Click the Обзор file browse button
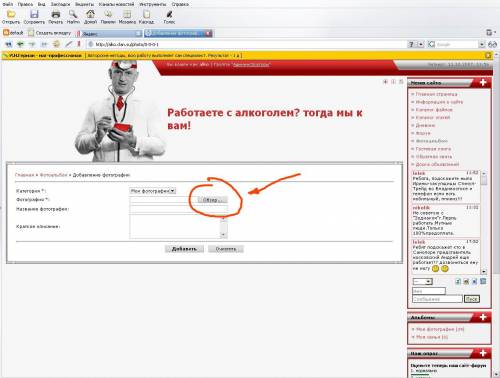The width and height of the screenshot is (500, 378). tap(213, 200)
